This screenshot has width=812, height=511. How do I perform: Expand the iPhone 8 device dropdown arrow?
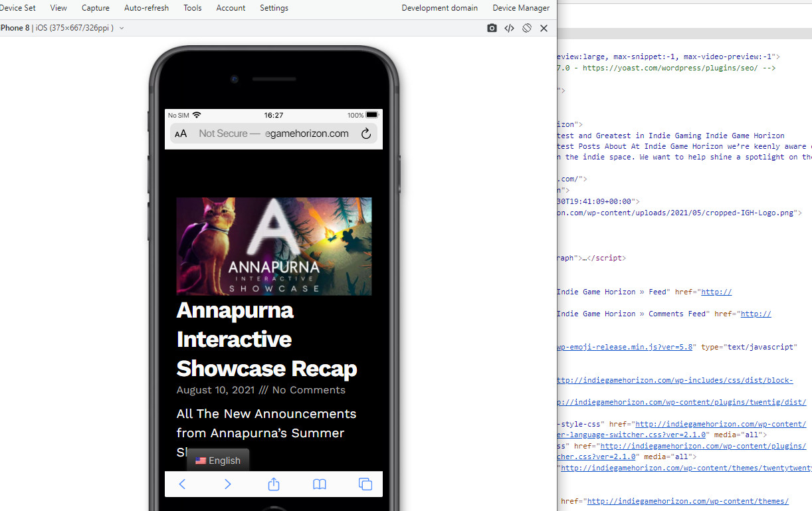tap(122, 28)
